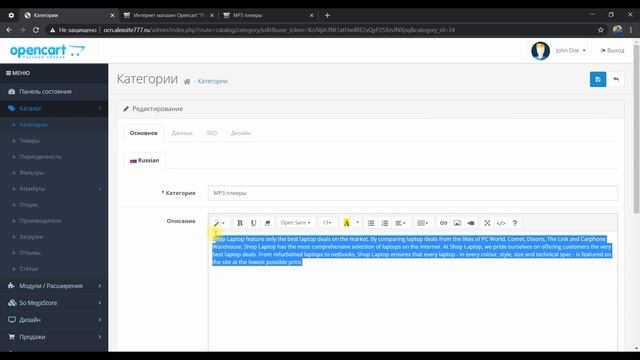Open Статьи in the sidebar
The width and height of the screenshot is (640, 360).
point(54,269)
